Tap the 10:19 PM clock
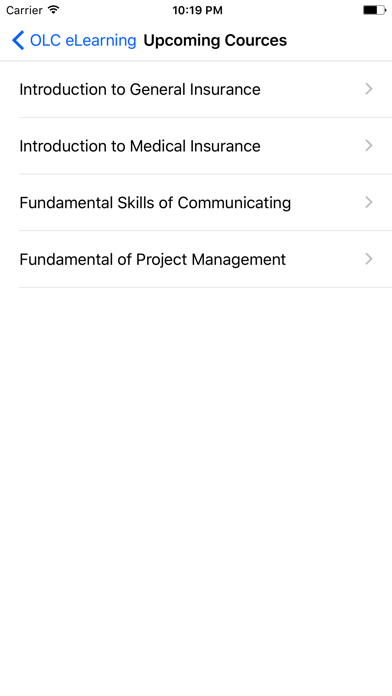 [198, 10]
